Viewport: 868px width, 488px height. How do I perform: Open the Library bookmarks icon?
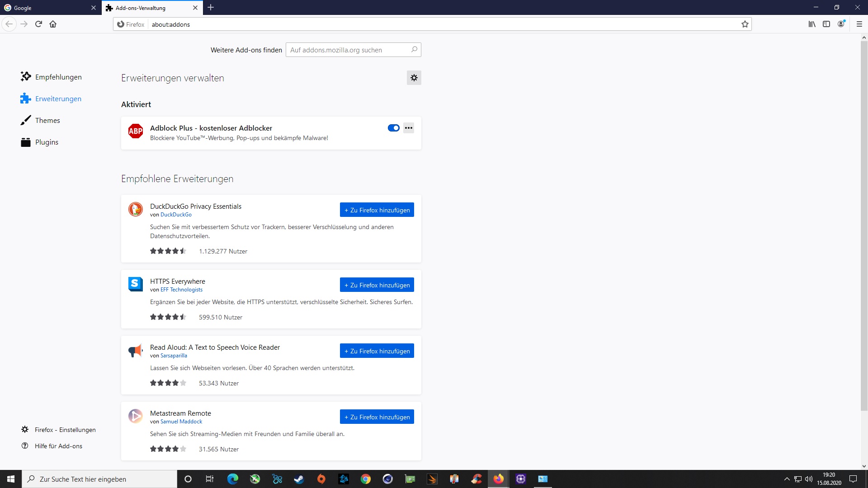click(812, 24)
